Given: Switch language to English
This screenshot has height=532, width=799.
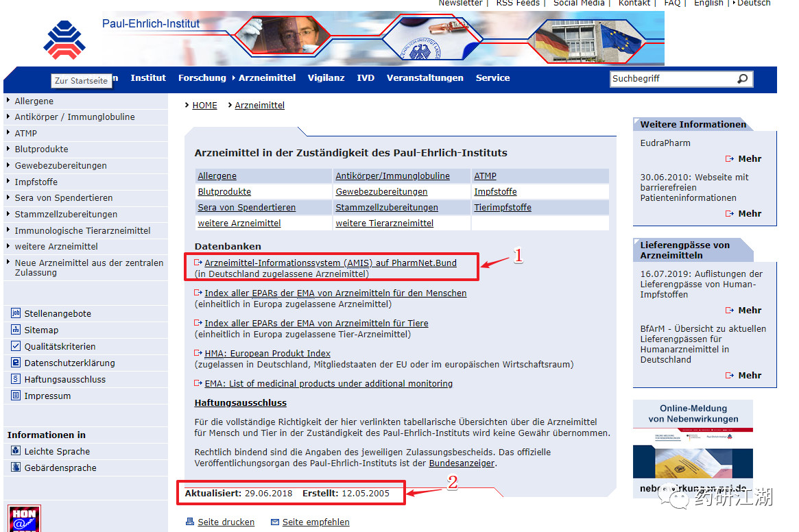Looking at the screenshot, I should (708, 3).
